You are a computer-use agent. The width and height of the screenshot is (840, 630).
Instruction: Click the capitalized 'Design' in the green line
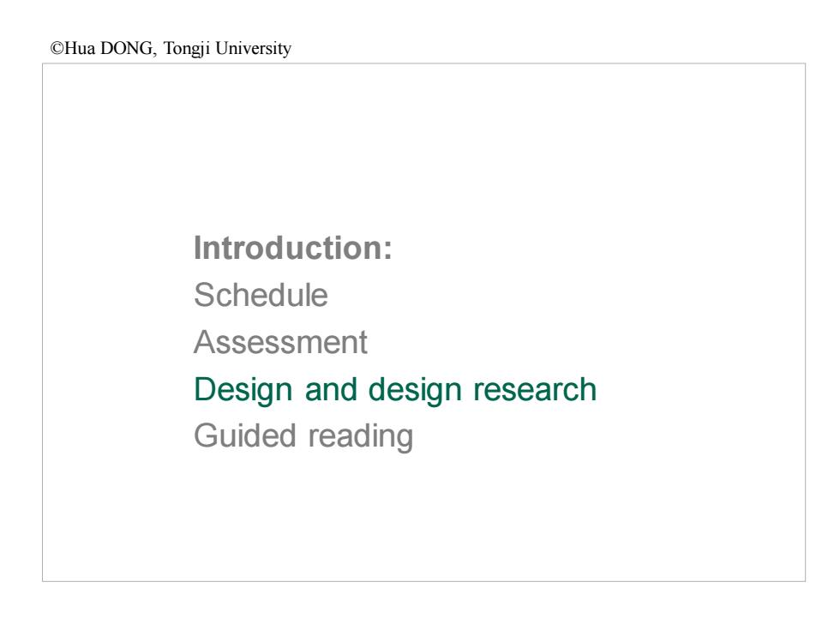[x=243, y=390]
